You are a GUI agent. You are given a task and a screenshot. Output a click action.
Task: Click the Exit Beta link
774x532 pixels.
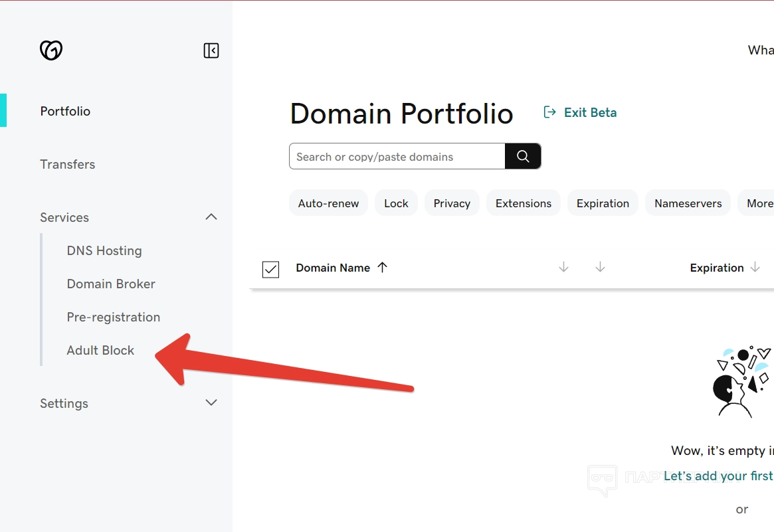coord(590,112)
